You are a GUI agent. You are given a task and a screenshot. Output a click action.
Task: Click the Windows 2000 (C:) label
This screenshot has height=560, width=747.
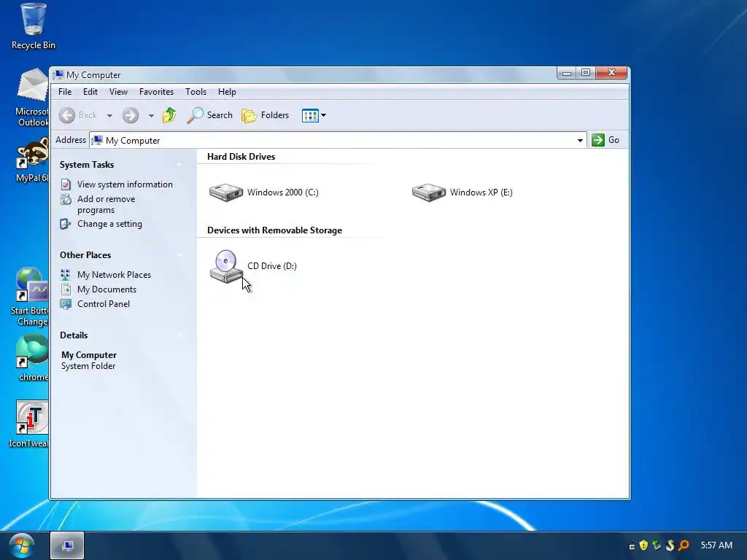282,192
